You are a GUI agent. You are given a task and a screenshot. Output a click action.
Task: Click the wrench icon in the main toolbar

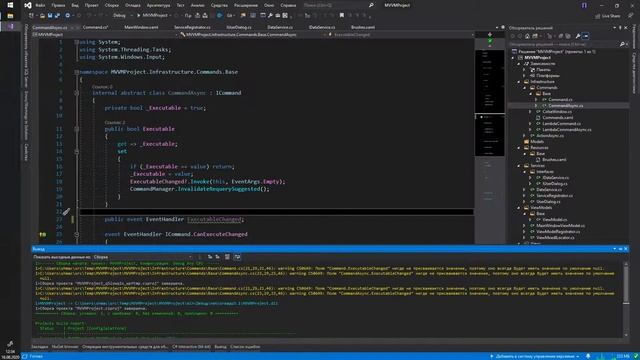pyautogui.click(x=270, y=16)
